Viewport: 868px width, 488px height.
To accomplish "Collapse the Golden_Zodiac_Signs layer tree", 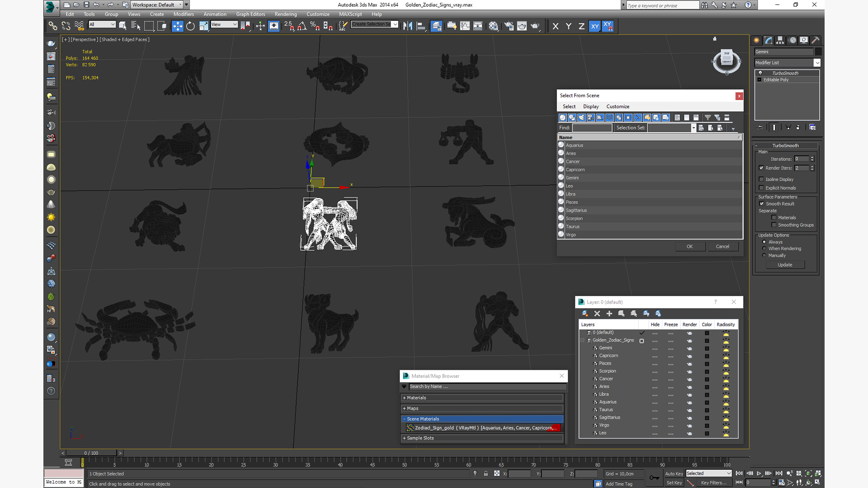I will point(582,340).
